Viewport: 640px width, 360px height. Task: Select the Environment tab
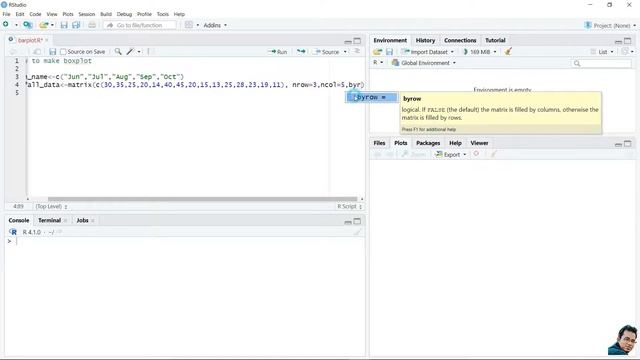click(x=390, y=40)
